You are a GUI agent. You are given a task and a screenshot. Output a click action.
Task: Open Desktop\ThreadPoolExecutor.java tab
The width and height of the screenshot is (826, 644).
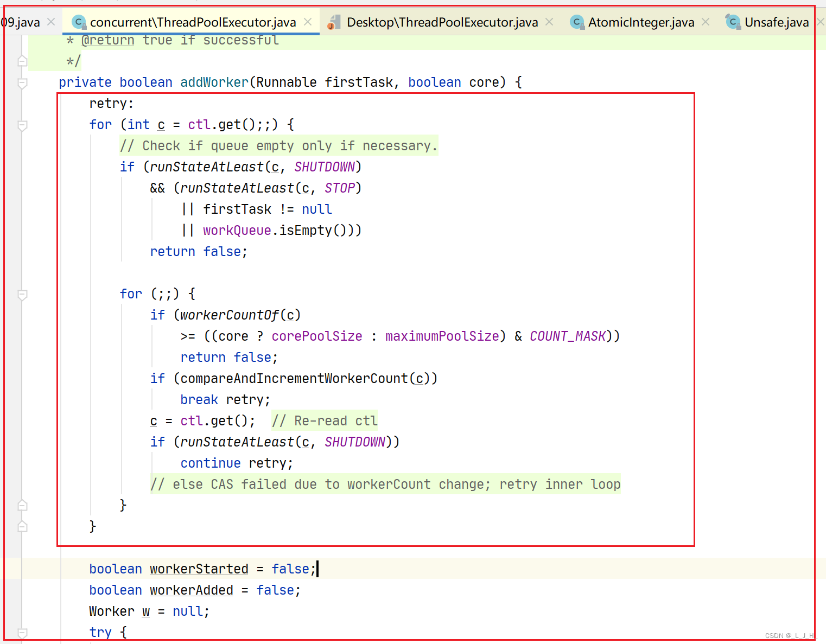[442, 22]
